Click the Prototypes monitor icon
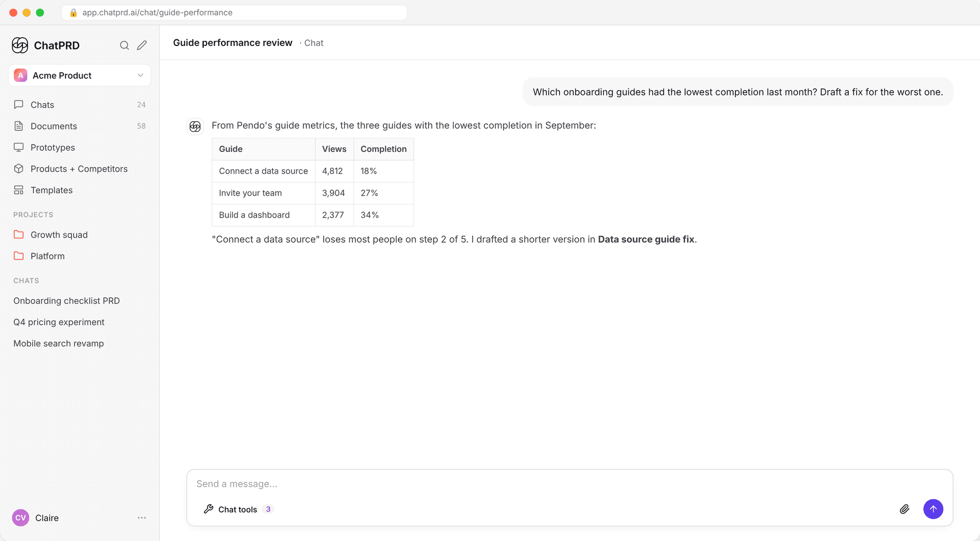Screen dimensions: 980x541 (19, 148)
